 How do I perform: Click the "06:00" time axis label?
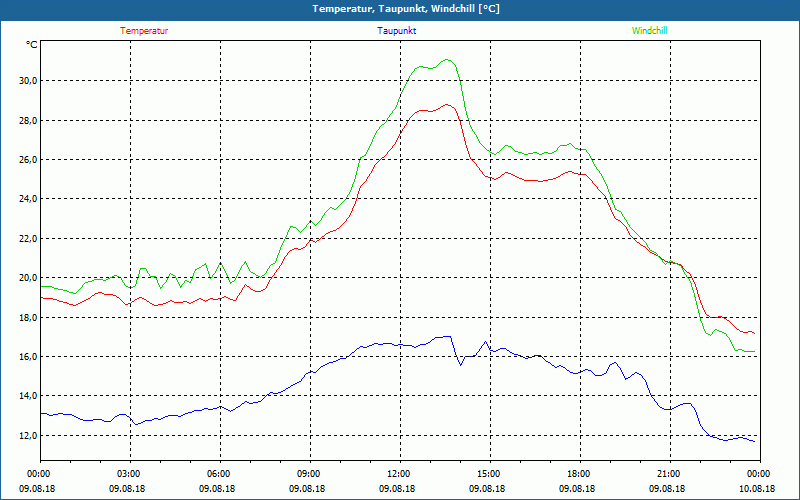pos(218,474)
